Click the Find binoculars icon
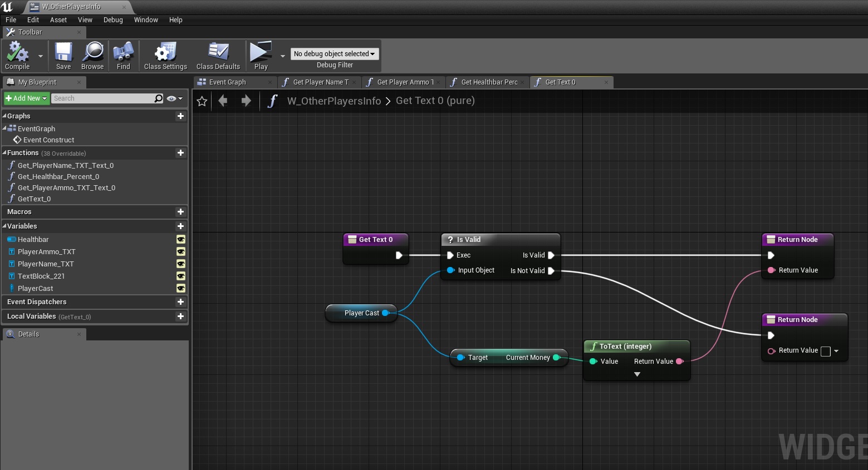Screen dimensions: 868x470 click(123, 52)
